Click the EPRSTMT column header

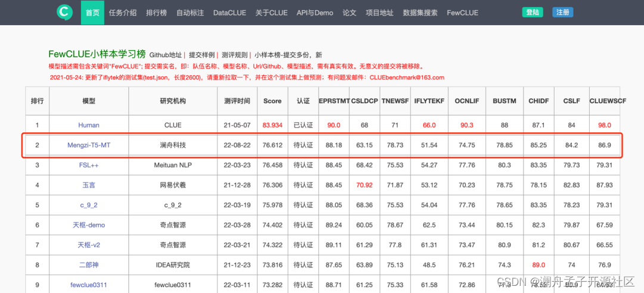334,101
